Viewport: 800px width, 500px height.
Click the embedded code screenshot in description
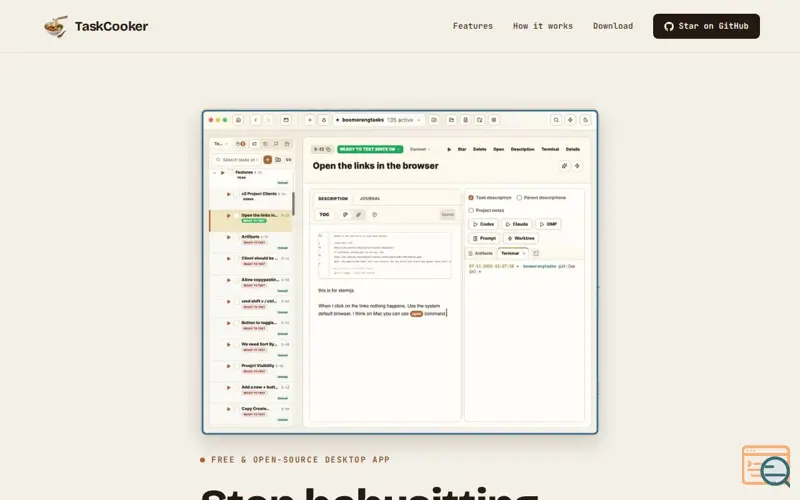coord(385,256)
